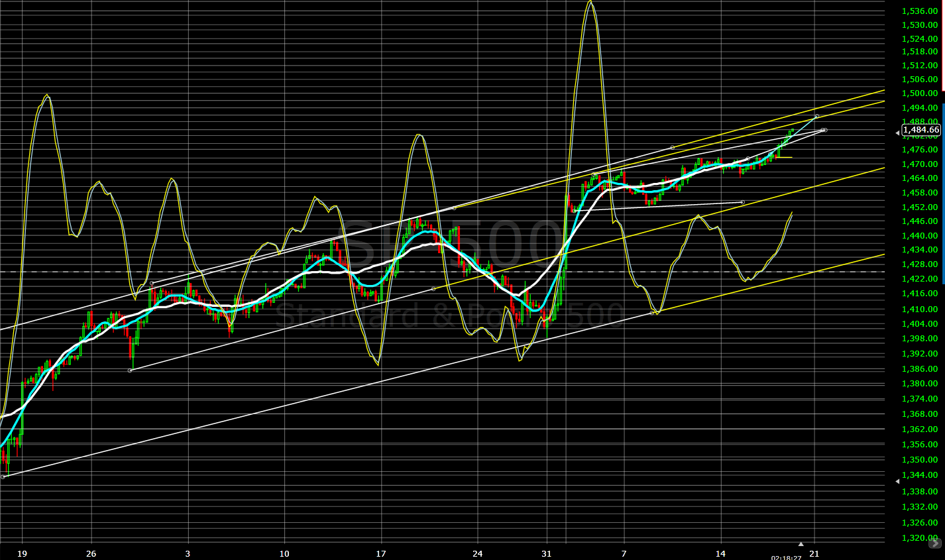
Task: Click the arrow marker beside 1,484.66 price
Action: click(x=898, y=133)
